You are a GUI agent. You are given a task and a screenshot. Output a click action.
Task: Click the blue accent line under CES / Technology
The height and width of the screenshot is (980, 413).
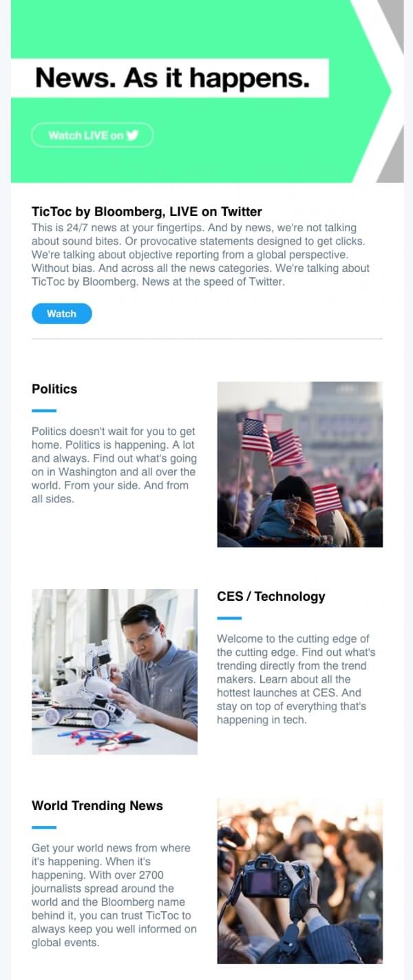pyautogui.click(x=229, y=618)
